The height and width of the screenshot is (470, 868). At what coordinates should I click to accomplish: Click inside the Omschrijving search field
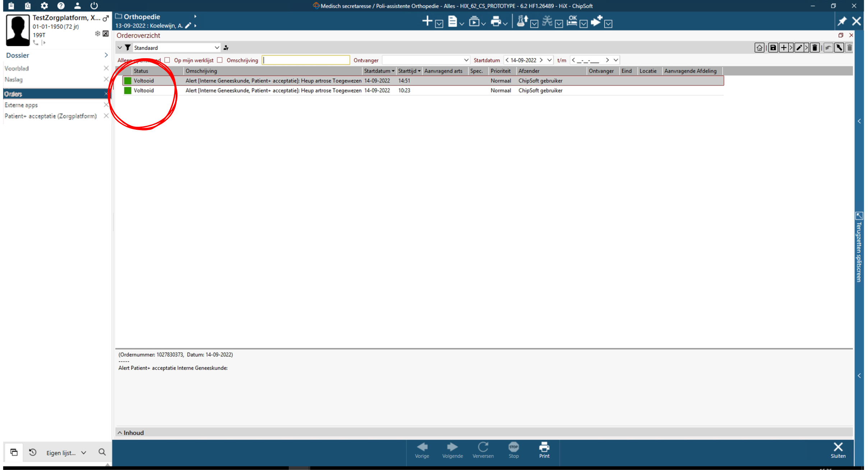306,60
